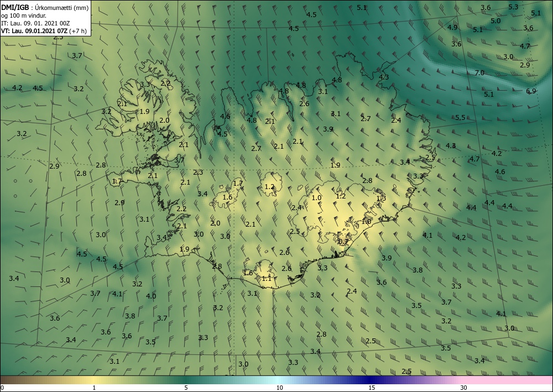The height and width of the screenshot is (392, 553).
Task: Click the 2.3 value on the map
Action: click(198, 173)
